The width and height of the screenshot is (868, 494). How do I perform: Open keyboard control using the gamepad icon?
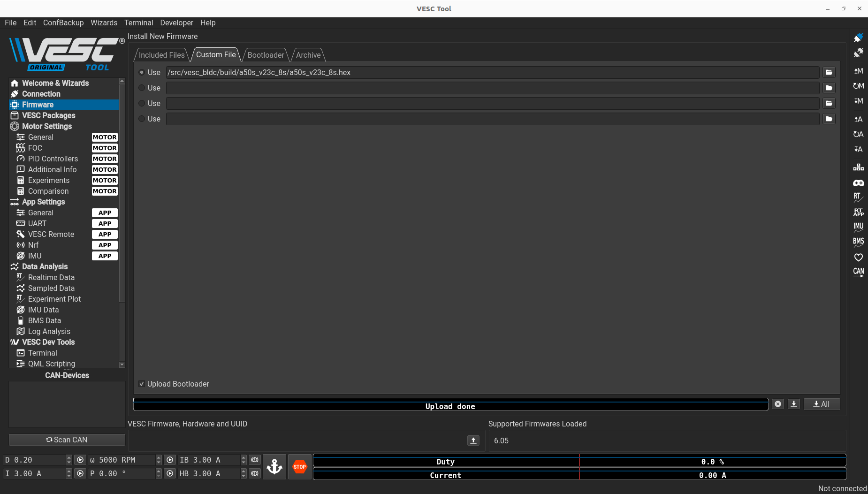pos(859,183)
